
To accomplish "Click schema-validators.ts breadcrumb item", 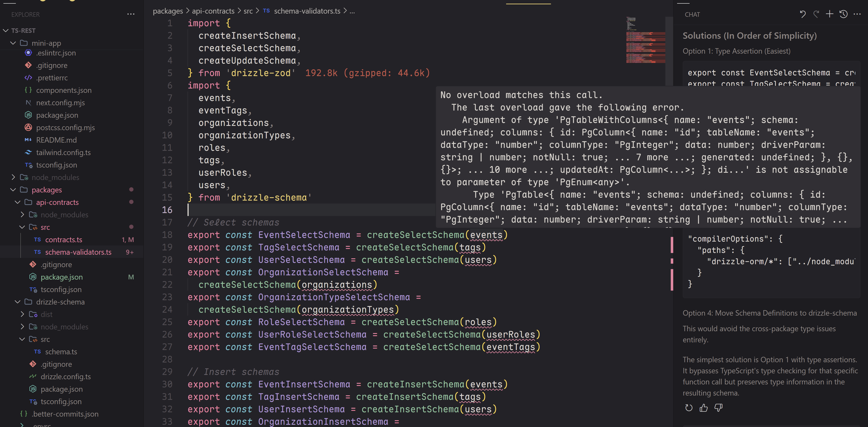I will [307, 11].
